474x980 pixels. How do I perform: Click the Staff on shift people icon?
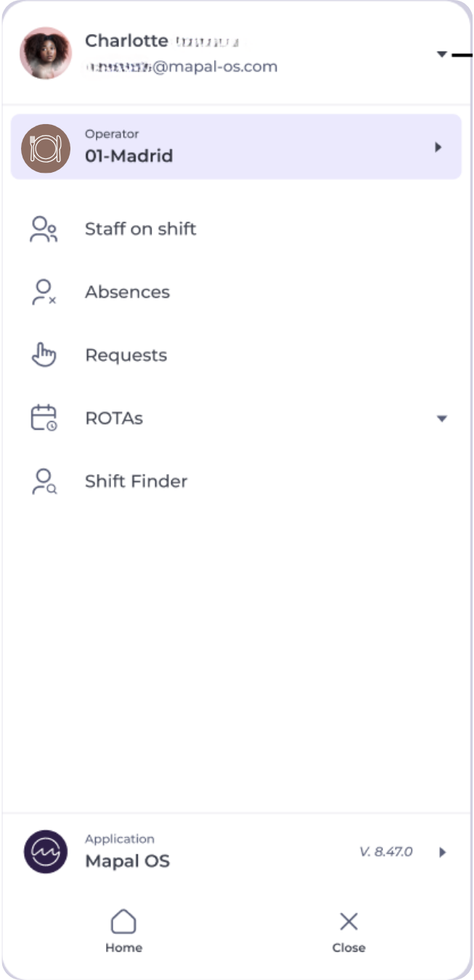pyautogui.click(x=44, y=229)
